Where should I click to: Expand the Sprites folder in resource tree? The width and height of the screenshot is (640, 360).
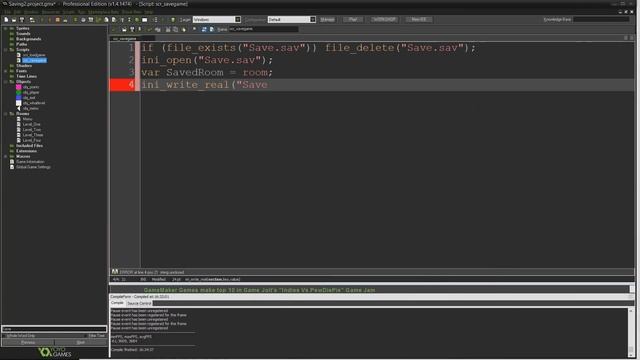point(5,29)
